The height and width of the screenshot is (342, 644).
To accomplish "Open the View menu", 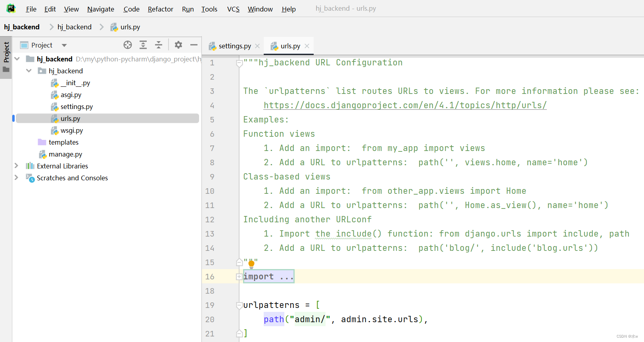I will tap(71, 9).
